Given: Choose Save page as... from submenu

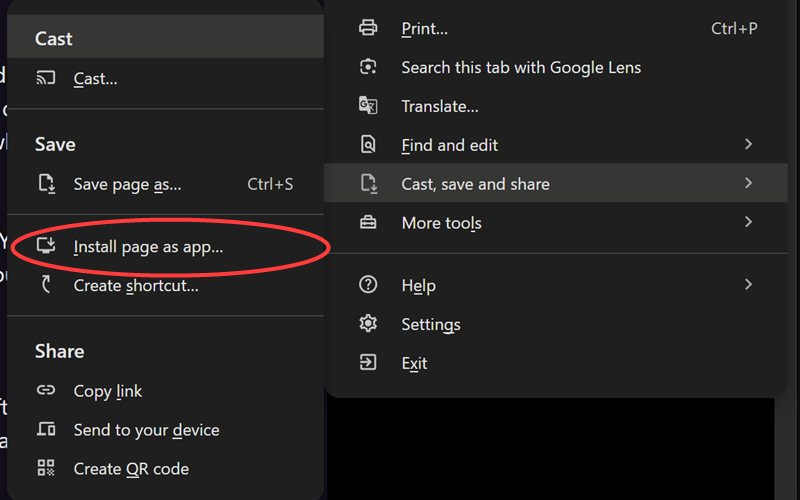Looking at the screenshot, I should [x=165, y=184].
